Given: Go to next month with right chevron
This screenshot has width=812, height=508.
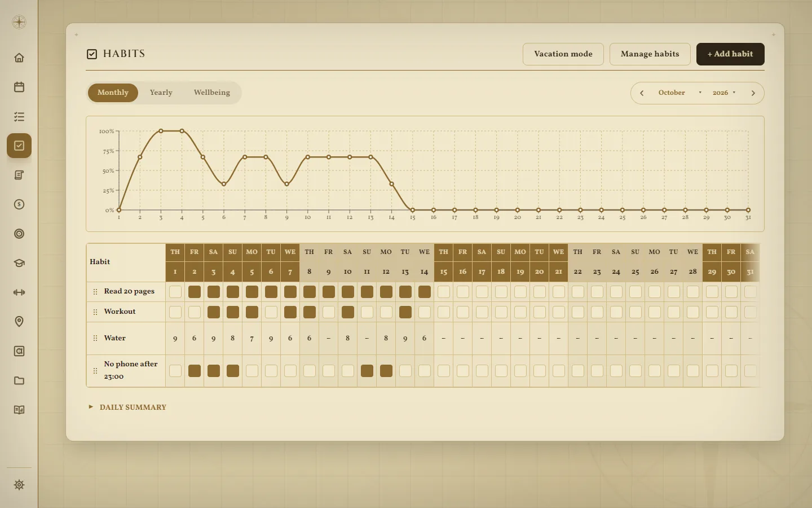Looking at the screenshot, I should (x=753, y=93).
